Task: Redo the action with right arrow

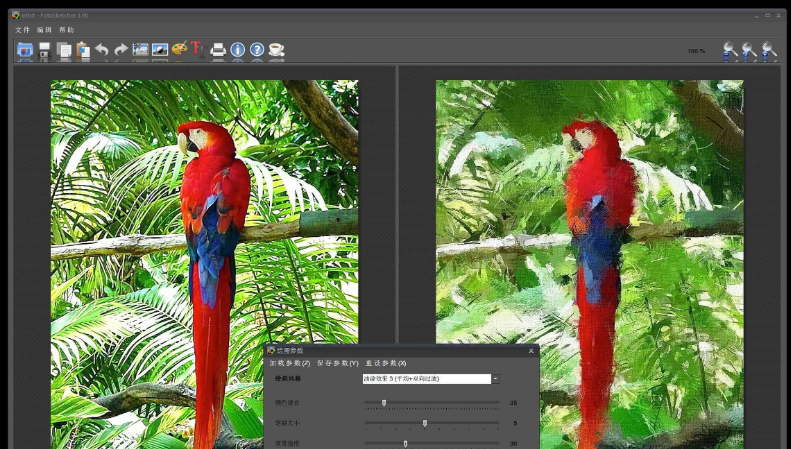Action: (121, 50)
